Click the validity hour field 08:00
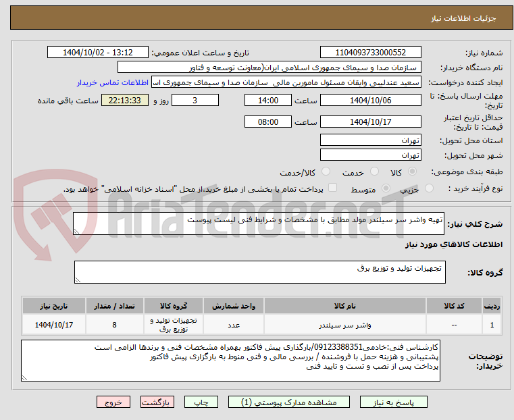This screenshot has width=514, height=420. pos(268,122)
